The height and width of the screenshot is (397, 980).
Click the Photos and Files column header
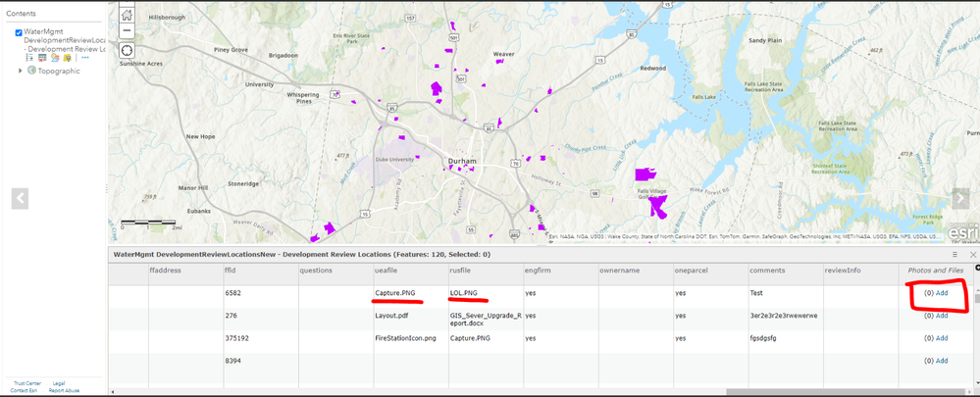[x=936, y=271]
